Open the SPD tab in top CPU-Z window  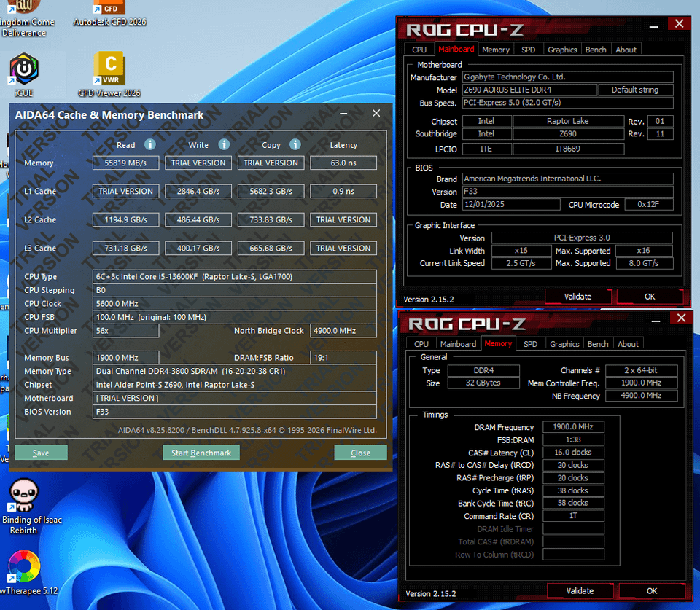(528, 50)
